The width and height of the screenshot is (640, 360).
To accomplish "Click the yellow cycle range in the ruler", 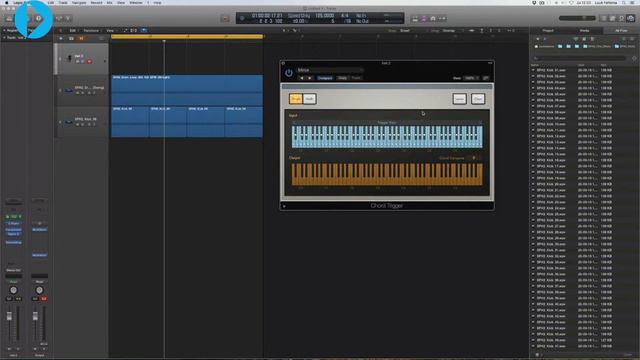I will pos(187,37).
